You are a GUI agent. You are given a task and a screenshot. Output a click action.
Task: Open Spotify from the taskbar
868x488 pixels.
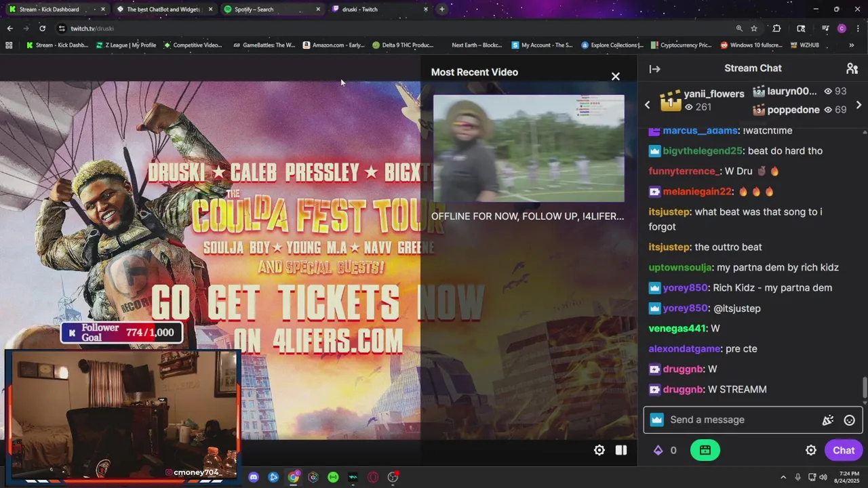click(x=333, y=477)
